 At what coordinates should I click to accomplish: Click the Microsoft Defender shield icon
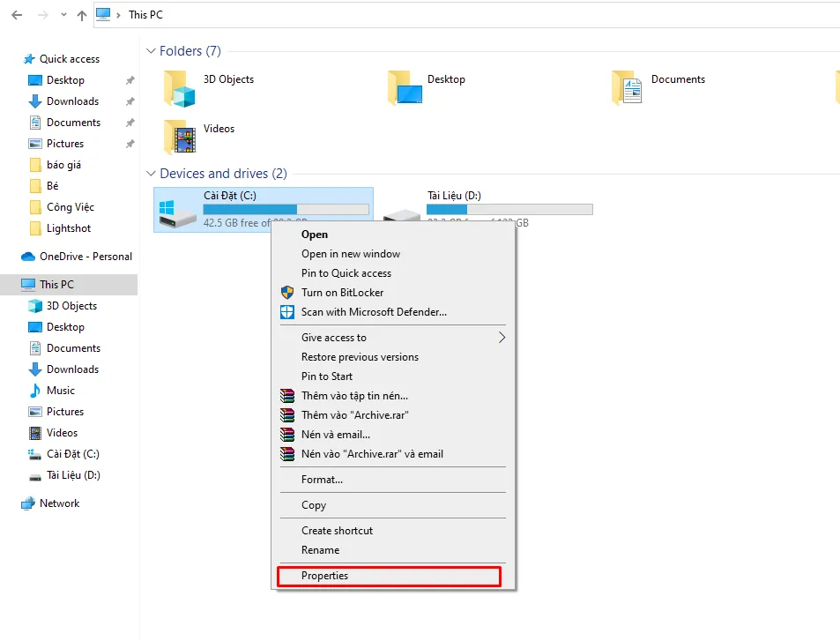point(287,312)
